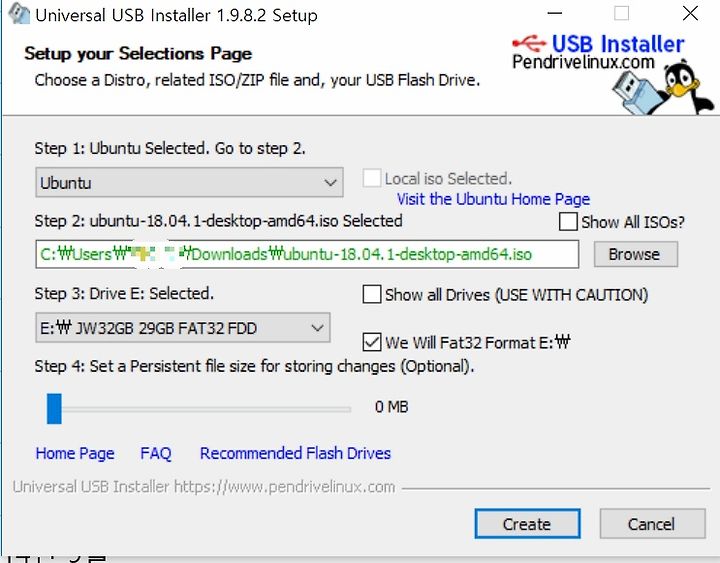Viewport: 720px width, 563px height.
Task: Click the Cancel button
Action: 652,524
